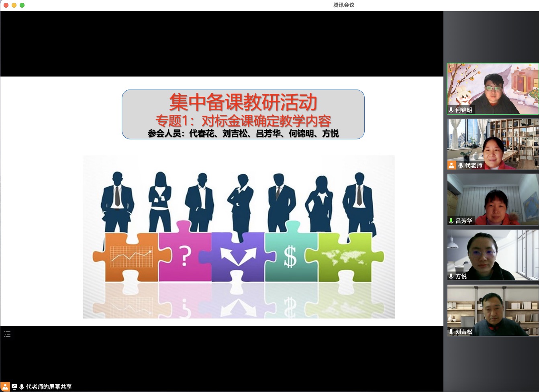Click microphone icon next to 方悦
The width and height of the screenshot is (539, 392).
pyautogui.click(x=451, y=276)
